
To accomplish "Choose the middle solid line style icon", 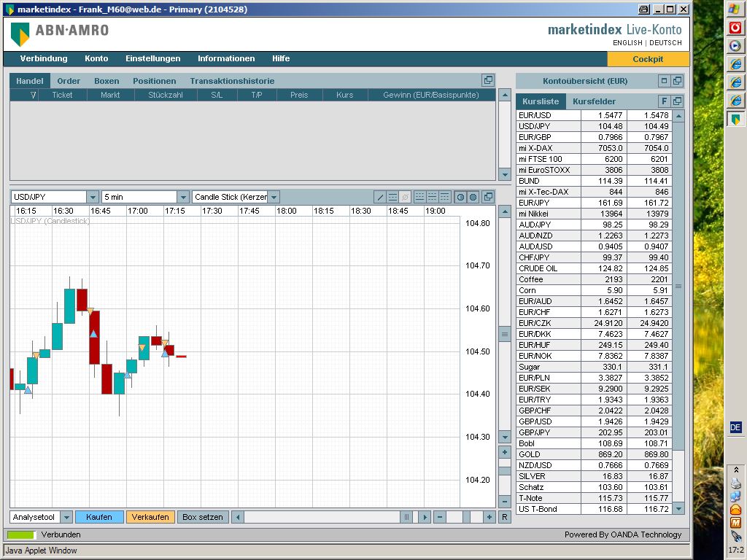I will coord(432,197).
